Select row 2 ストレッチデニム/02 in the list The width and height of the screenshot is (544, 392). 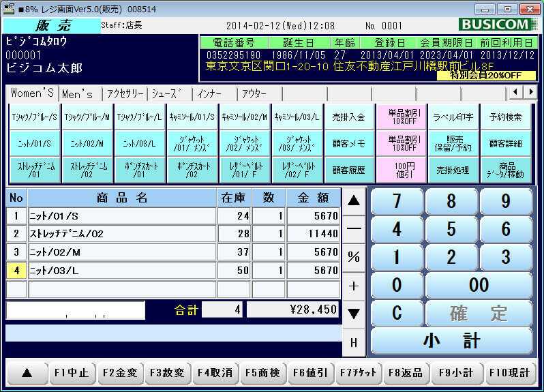122,234
